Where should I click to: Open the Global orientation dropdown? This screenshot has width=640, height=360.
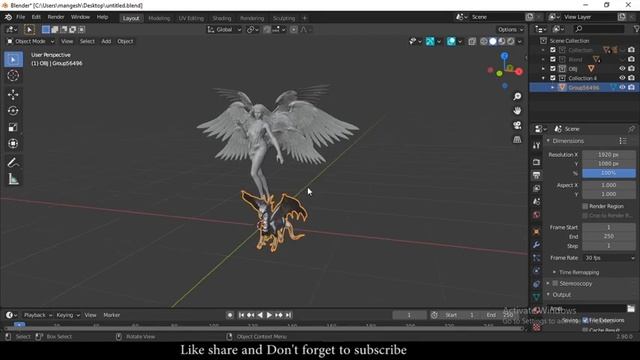[224, 29]
